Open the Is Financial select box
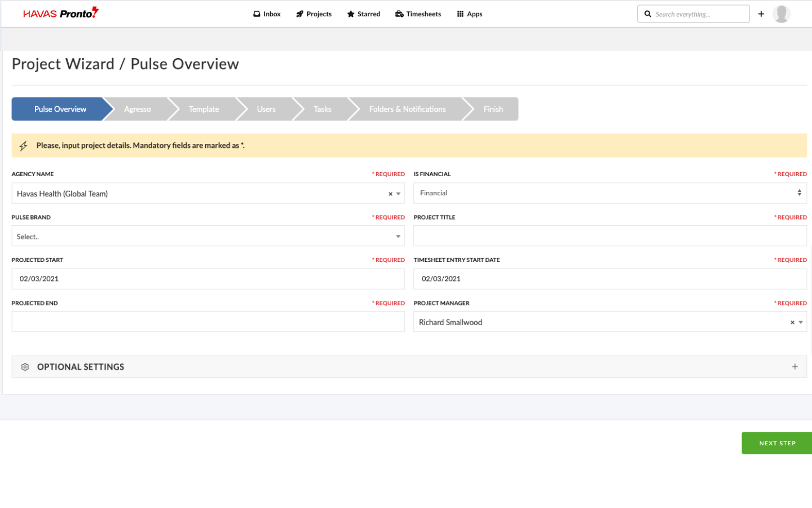812x508 pixels. coord(610,193)
